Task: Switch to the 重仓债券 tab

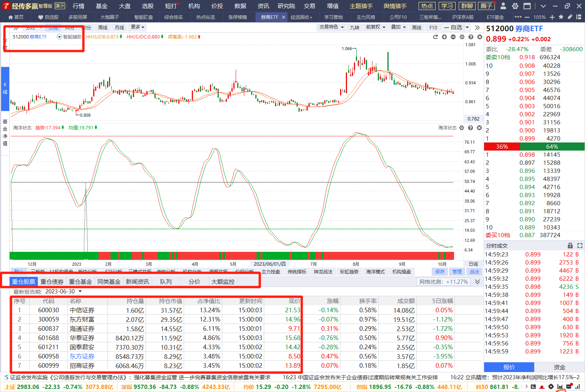Action: 52,282
